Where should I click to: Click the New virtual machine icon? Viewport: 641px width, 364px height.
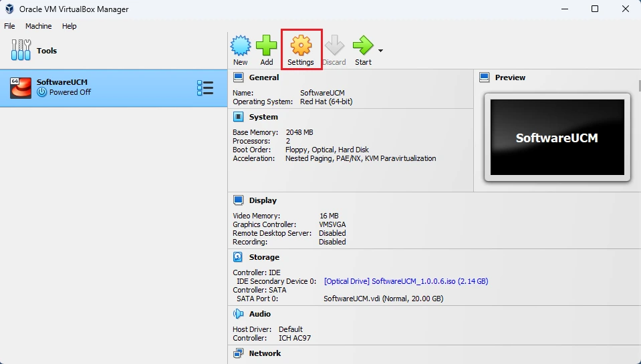241,45
